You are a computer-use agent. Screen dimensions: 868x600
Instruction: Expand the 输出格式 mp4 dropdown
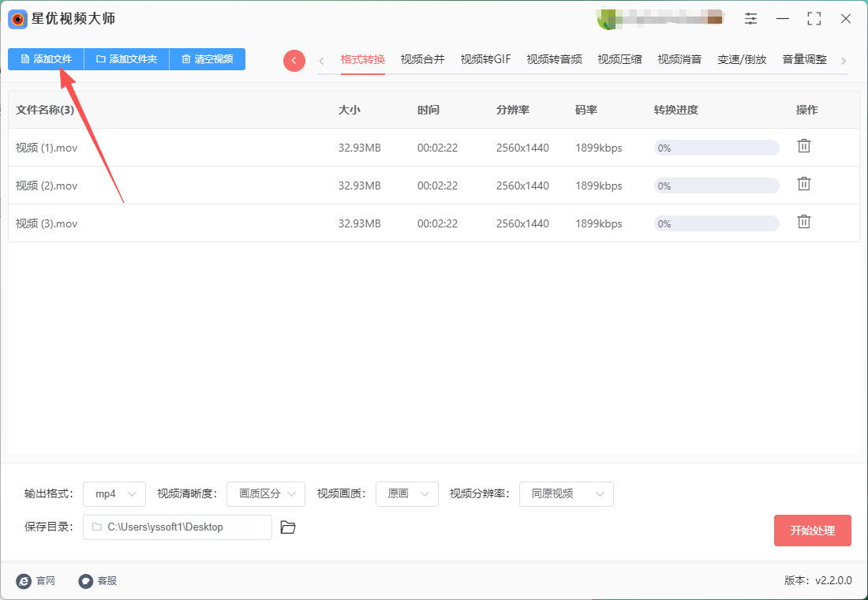[114, 494]
